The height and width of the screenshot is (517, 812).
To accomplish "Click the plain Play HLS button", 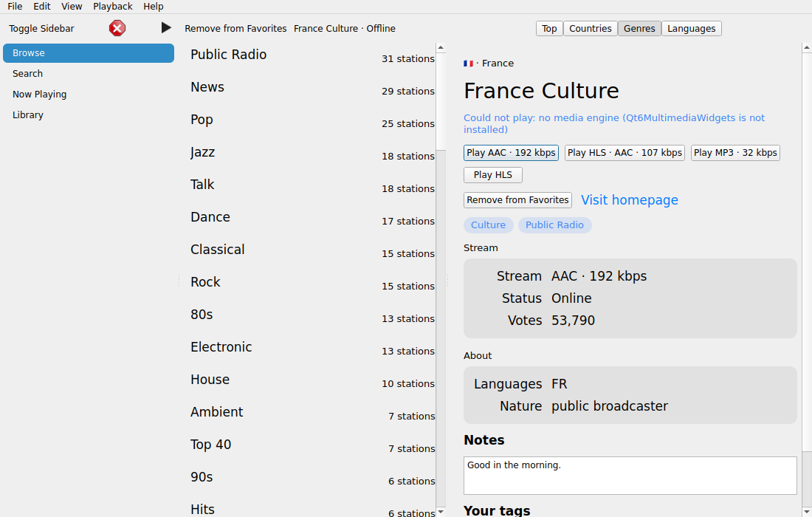I will (493, 175).
